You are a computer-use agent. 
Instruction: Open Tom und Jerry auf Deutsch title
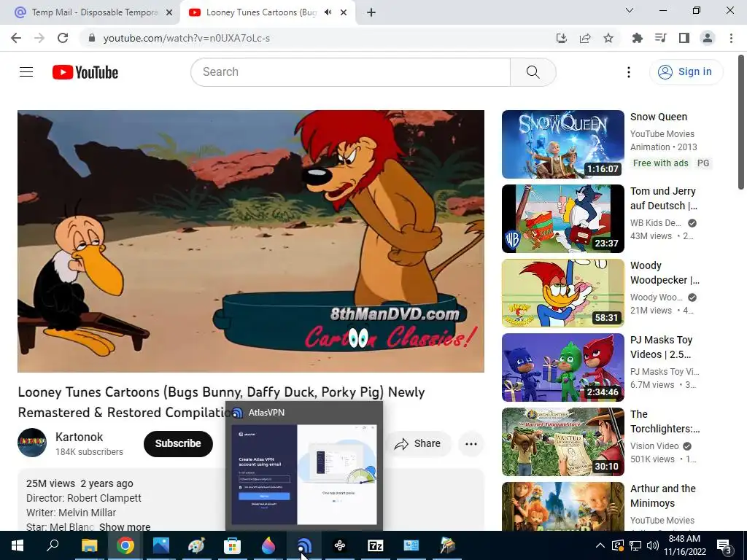(664, 198)
